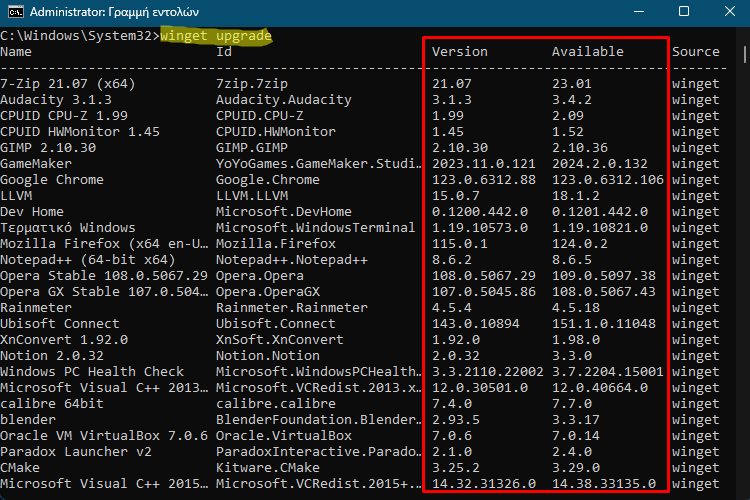
Task: Click 'XnSoft.XnConvert' package id
Action: click(x=280, y=340)
